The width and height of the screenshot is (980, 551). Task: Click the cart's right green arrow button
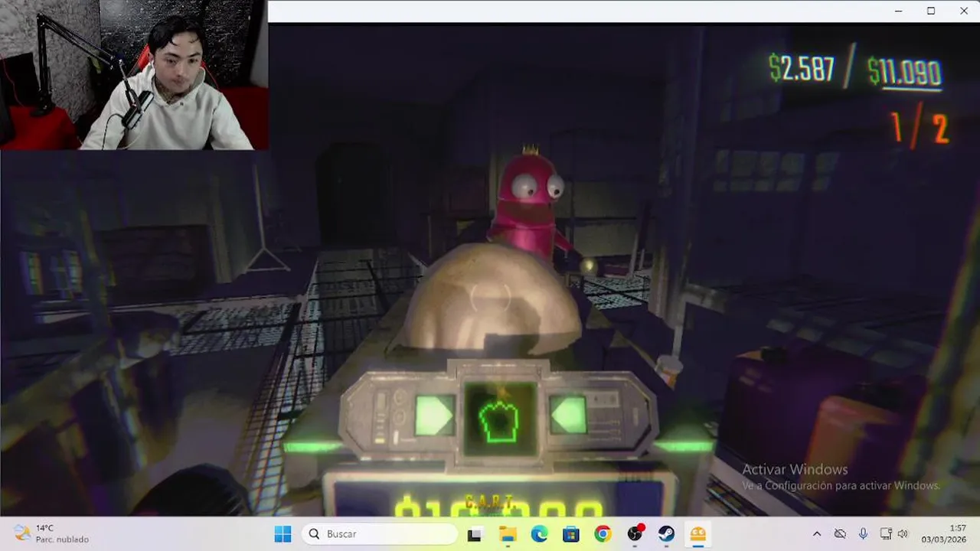[x=568, y=415]
